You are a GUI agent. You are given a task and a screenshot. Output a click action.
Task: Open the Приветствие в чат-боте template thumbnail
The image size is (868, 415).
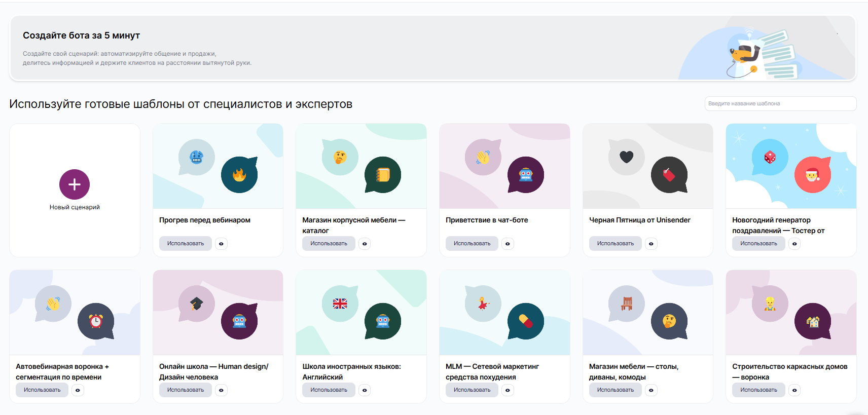tap(504, 166)
